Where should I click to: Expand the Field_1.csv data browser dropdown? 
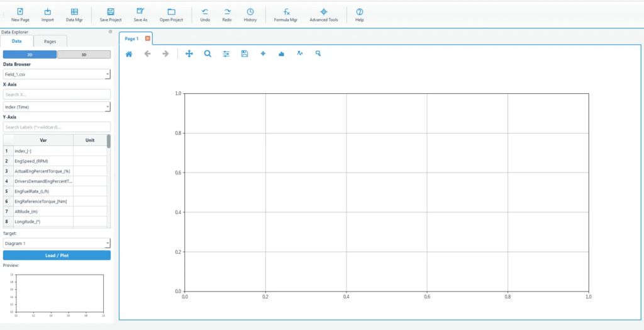tap(108, 74)
